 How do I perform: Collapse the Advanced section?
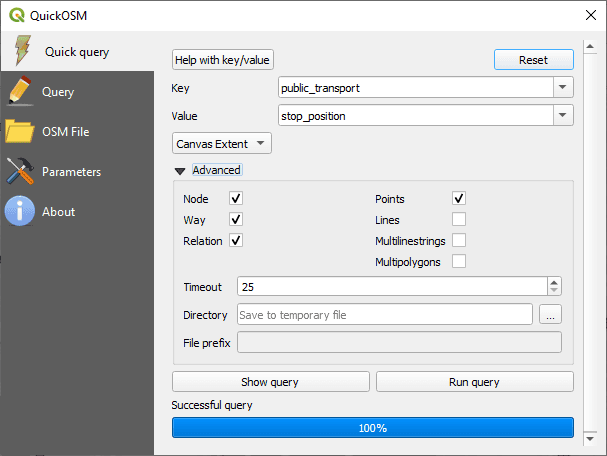click(x=181, y=171)
